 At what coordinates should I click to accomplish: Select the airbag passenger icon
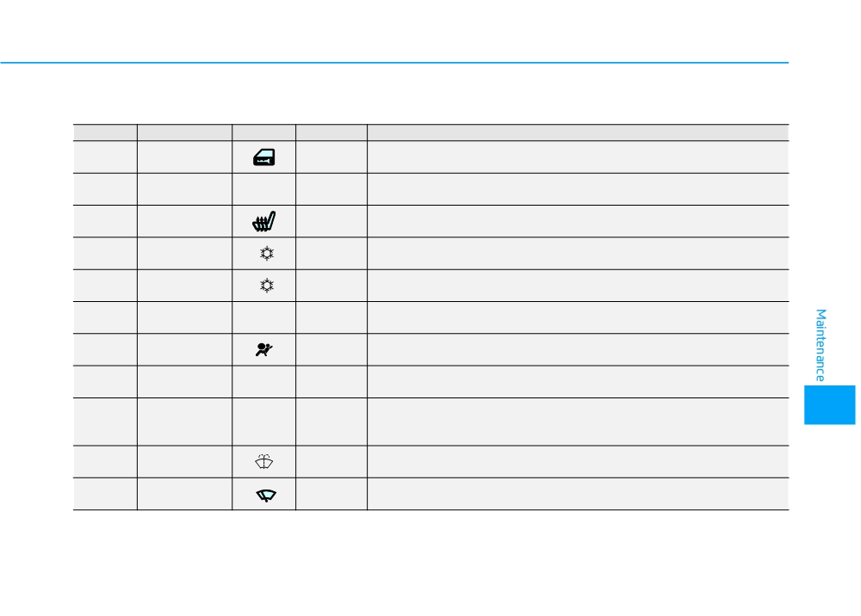click(264, 349)
